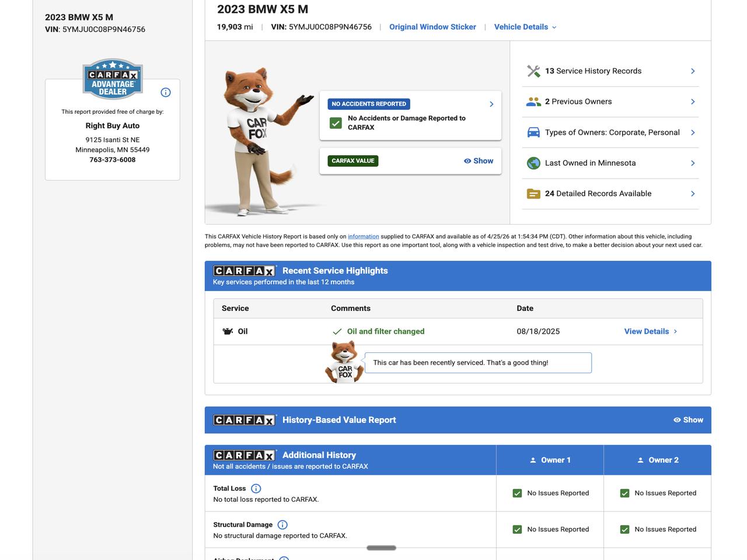
Task: Click the Previous Owners people icon
Action: point(533,101)
